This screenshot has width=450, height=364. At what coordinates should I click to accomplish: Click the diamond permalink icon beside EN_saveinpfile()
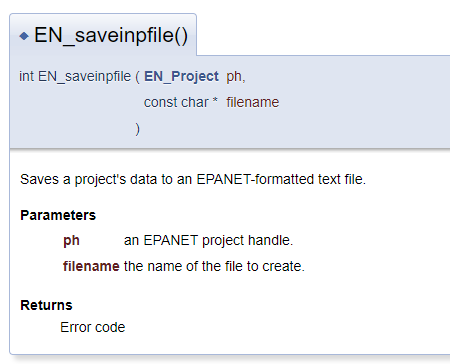24,36
